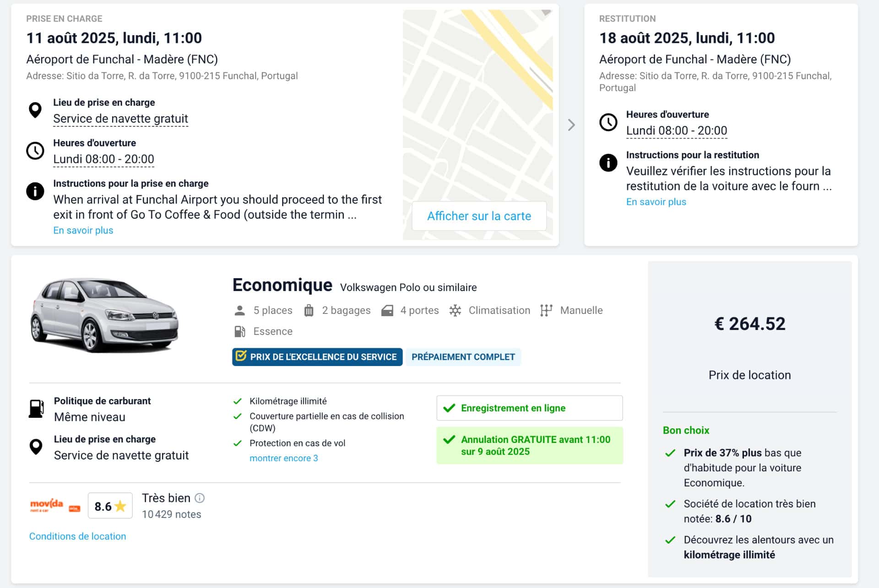Click '18 août 2025, lundi, 11:00' return date

687,38
